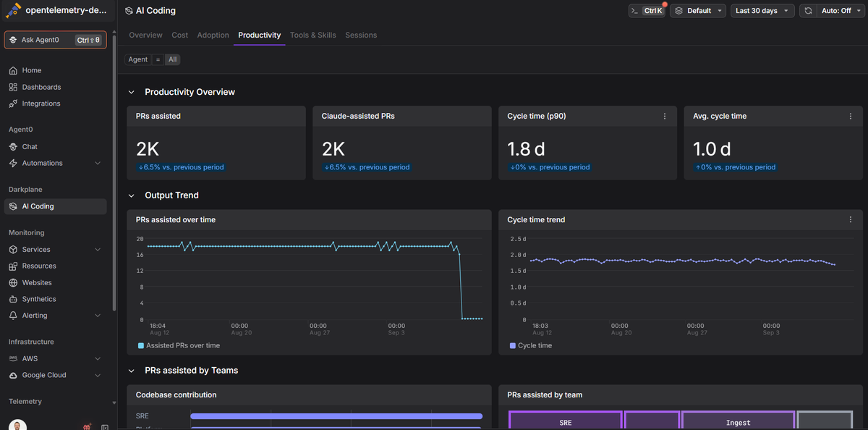Click the All filter value
The image size is (868, 430).
pyautogui.click(x=173, y=59)
